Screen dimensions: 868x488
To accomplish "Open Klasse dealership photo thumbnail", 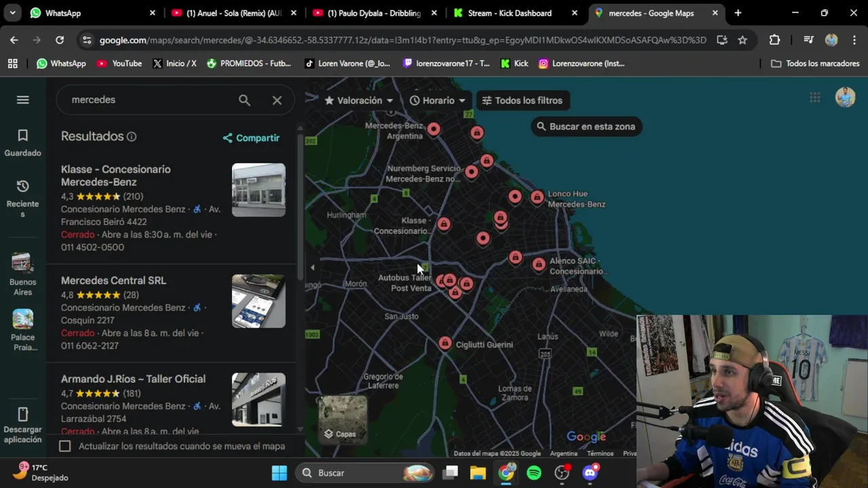I will [258, 190].
